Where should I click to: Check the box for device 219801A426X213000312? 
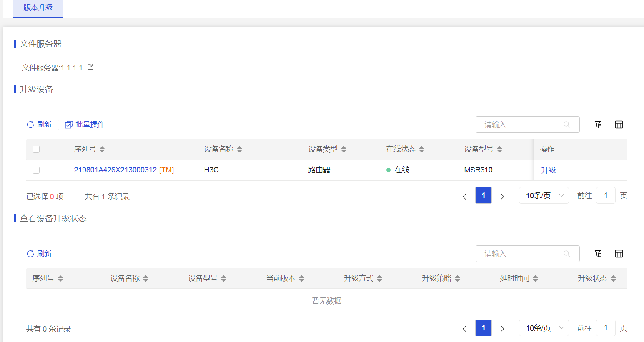(36, 170)
